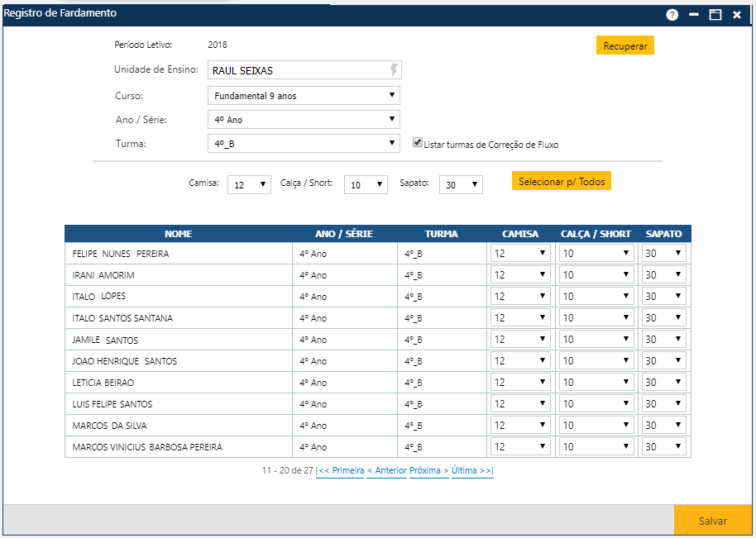
Task: Click the Recuperar button
Action: coord(625,46)
